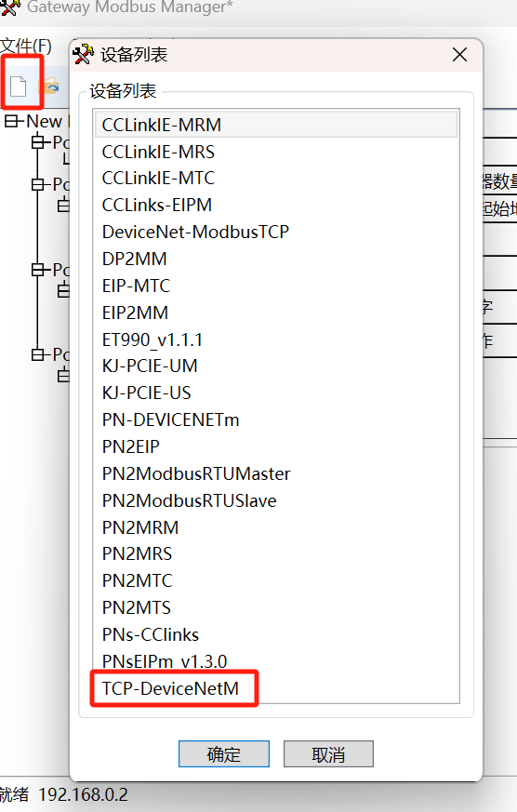The image size is (517, 812).
Task: Click the 取消 button
Action: (328, 754)
